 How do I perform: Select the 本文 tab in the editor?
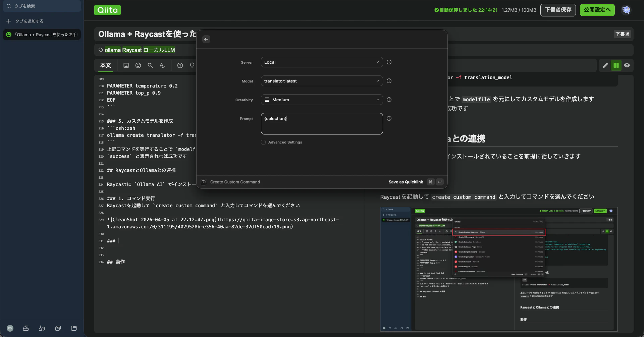[x=106, y=65]
